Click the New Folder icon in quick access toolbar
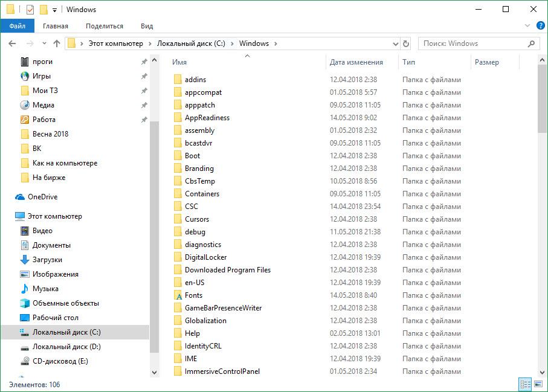Screen dimensions: 548x392 click(44, 10)
